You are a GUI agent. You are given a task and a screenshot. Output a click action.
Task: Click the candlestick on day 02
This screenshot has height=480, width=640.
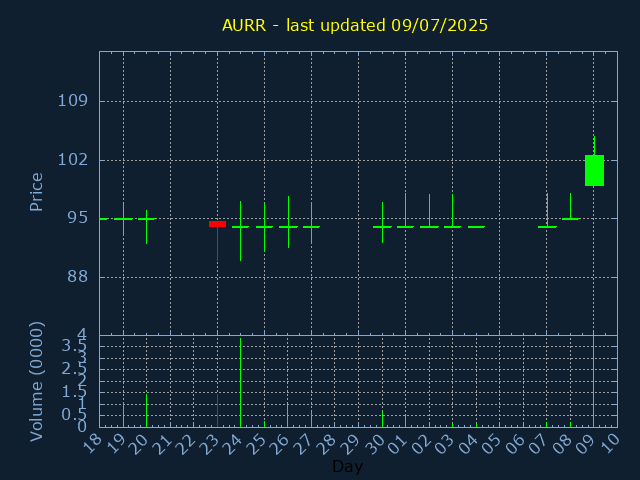429,211
